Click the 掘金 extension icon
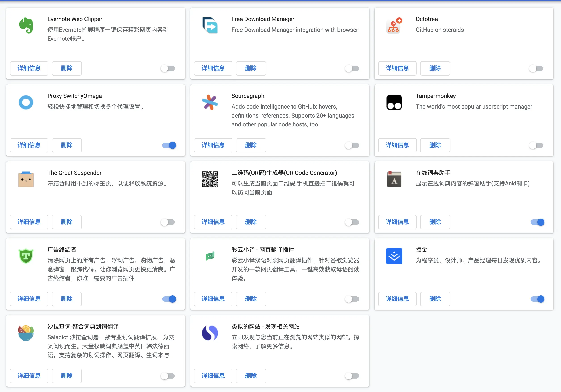This screenshot has width=561, height=392. 394,256
